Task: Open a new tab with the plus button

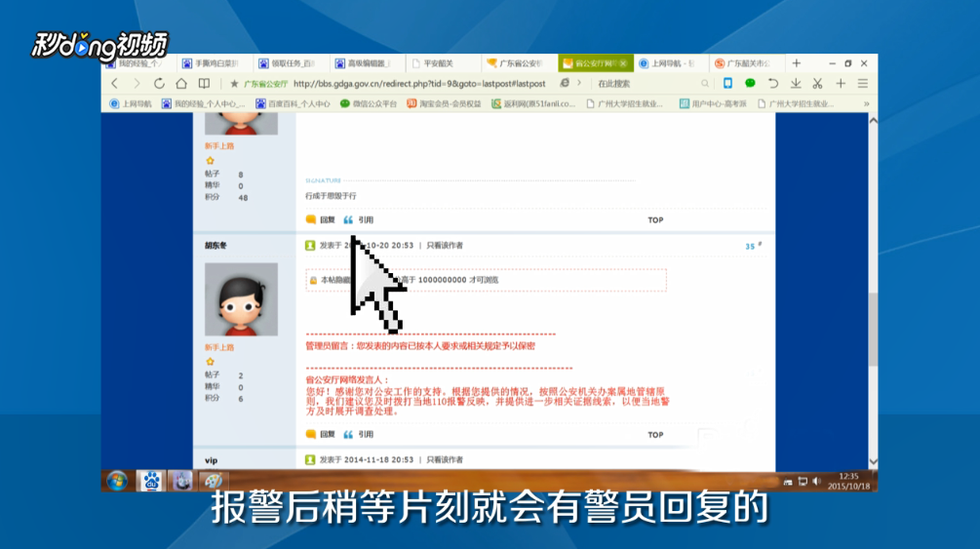Action: [797, 63]
